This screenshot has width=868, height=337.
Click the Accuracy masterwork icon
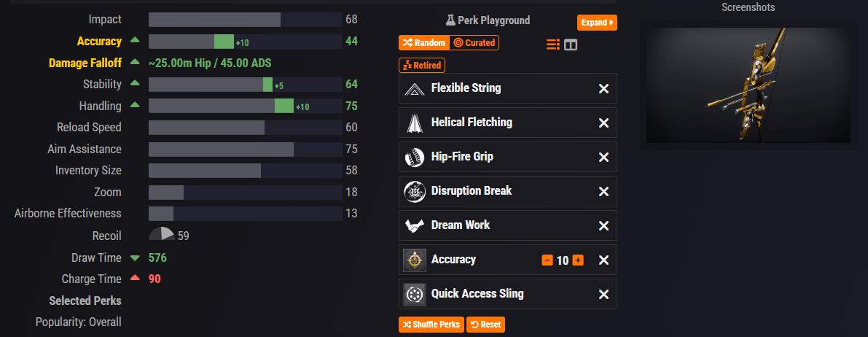pos(415,260)
